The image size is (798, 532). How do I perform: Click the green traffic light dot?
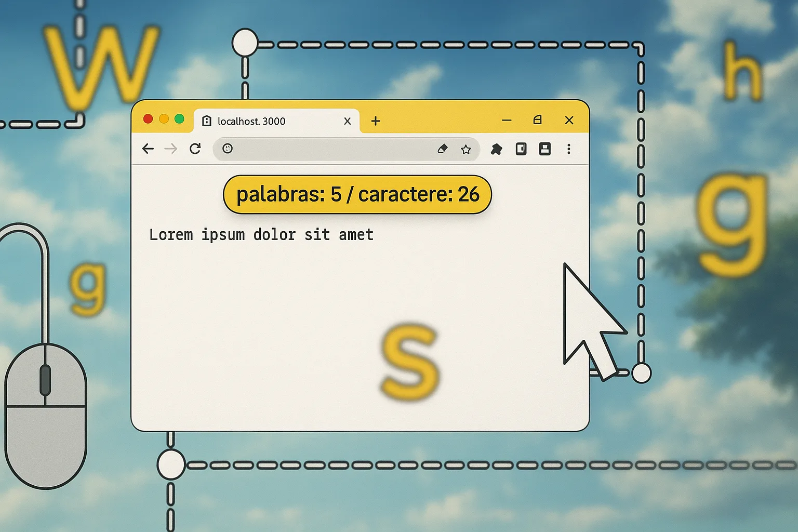pyautogui.click(x=179, y=119)
